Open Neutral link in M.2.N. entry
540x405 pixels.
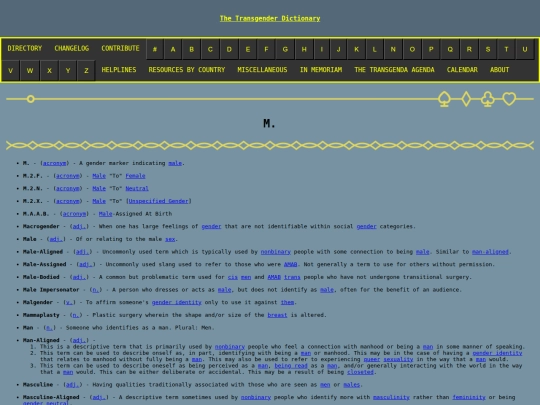[x=137, y=188]
